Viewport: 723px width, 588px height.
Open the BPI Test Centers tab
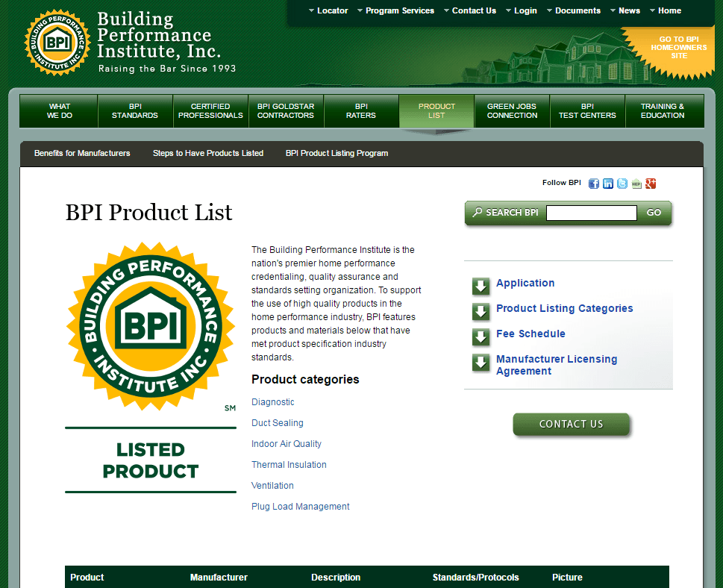tap(587, 110)
